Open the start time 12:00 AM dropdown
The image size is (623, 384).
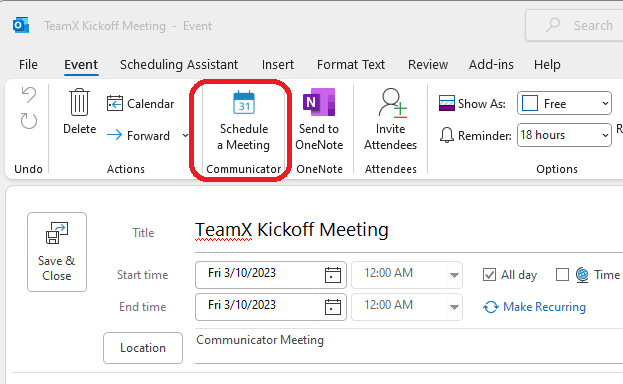[x=454, y=275]
